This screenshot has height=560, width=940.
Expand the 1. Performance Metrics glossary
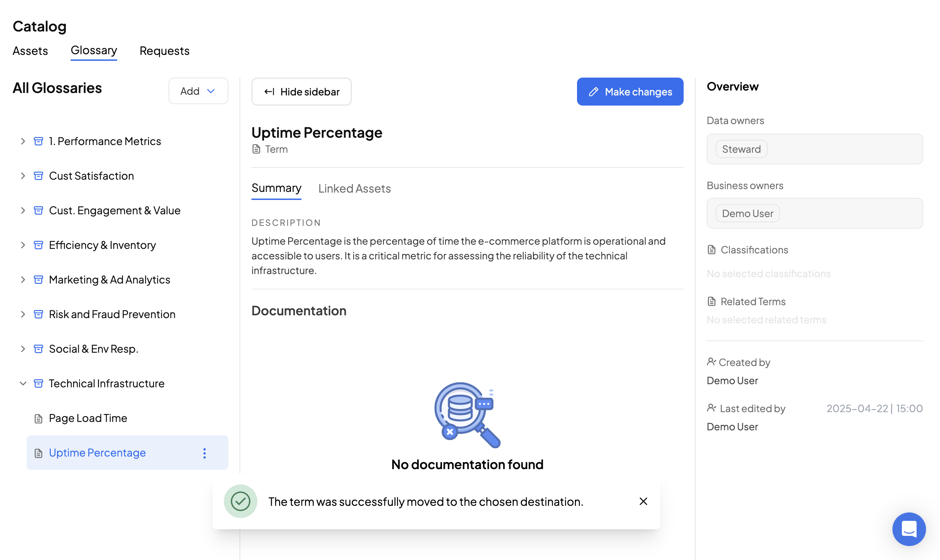click(23, 141)
